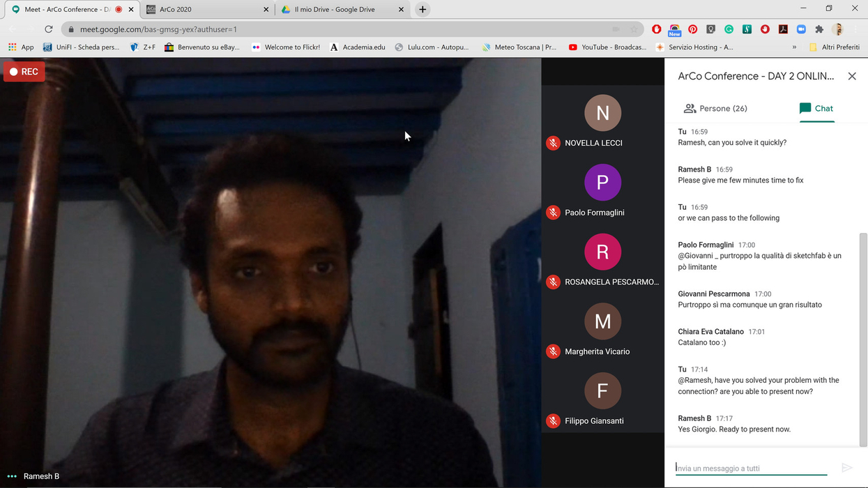This screenshot has width=868, height=488.
Task: Click Paolo Formaglini's purple avatar
Action: pyautogui.click(x=603, y=183)
